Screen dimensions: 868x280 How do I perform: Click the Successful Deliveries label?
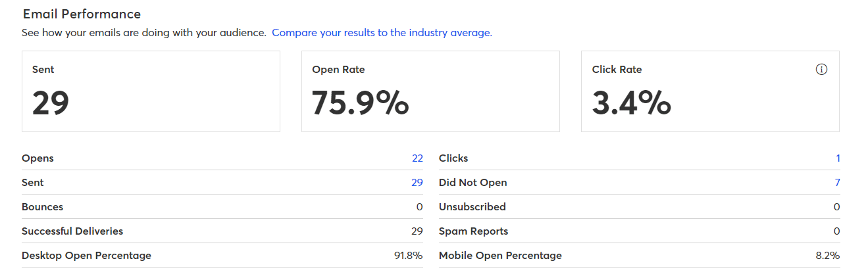coord(72,231)
